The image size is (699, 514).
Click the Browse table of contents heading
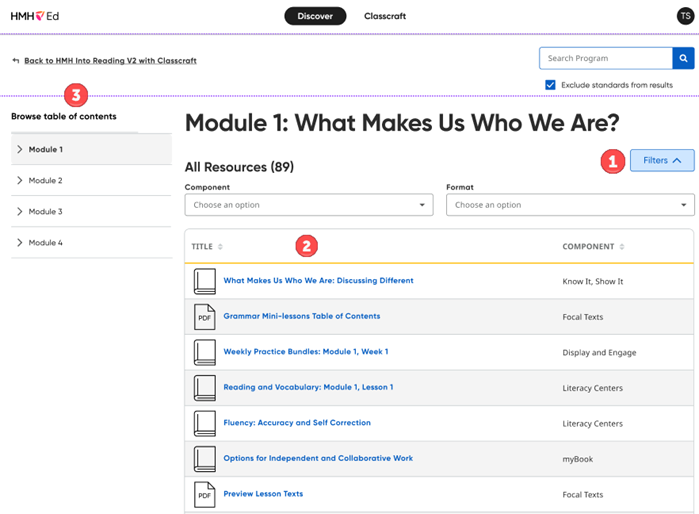click(x=64, y=116)
